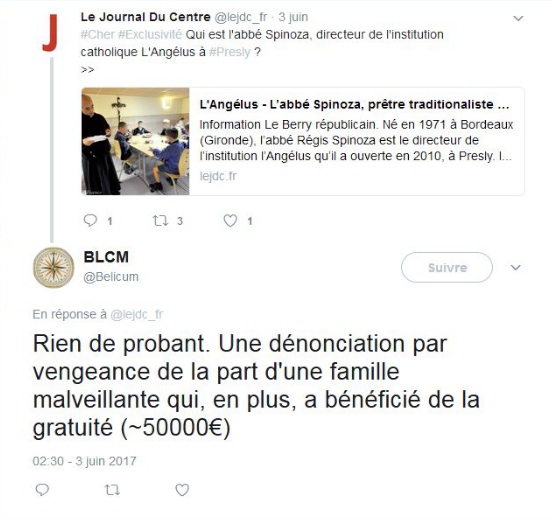This screenshot has width=553, height=520.
Task: Reply to the BLCM tweet
Action: pos(42,490)
